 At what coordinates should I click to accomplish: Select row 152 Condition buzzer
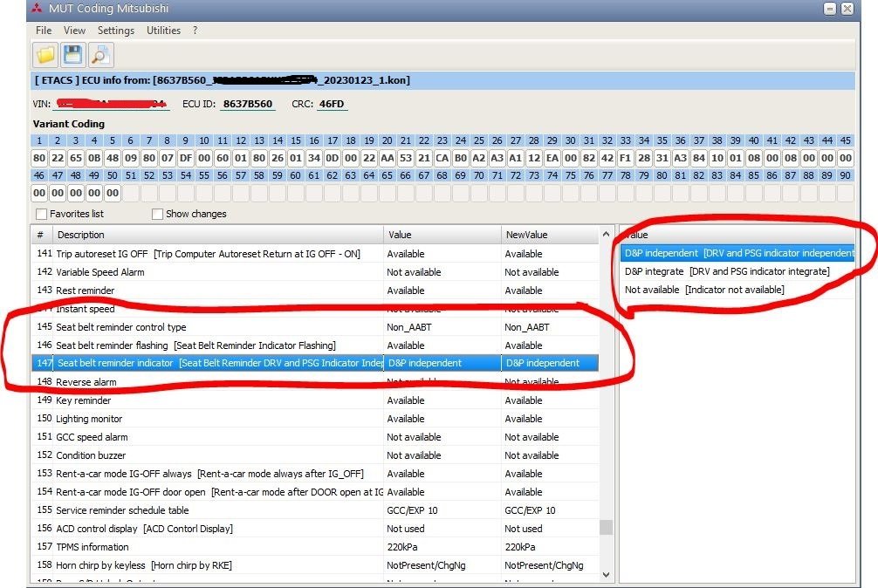coord(315,455)
